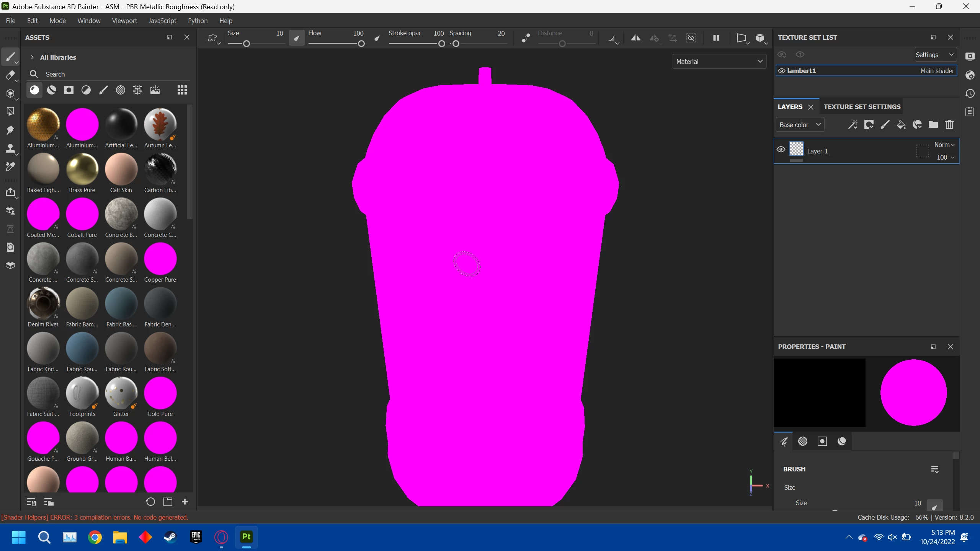Click the mirror symmetry icon in toolbar
980x551 pixels.
pos(635,38)
